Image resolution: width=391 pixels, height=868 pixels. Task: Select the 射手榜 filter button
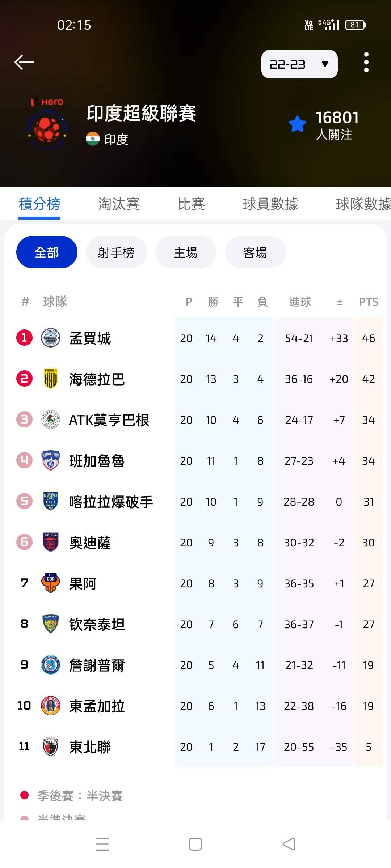point(116,252)
